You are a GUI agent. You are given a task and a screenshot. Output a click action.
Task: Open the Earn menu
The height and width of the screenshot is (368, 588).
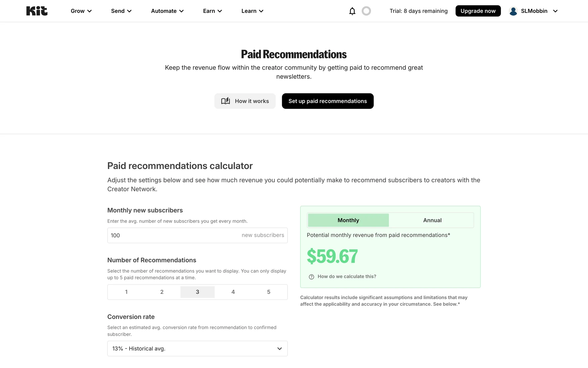point(212,11)
